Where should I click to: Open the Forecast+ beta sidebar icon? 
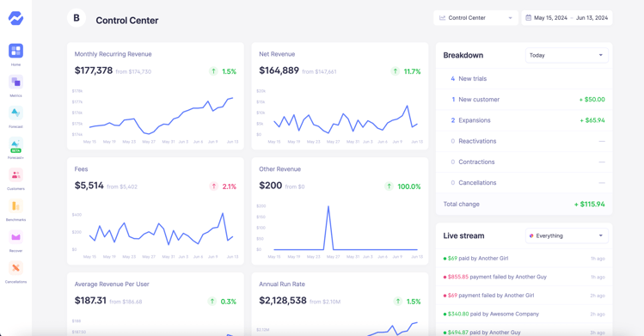click(x=15, y=144)
